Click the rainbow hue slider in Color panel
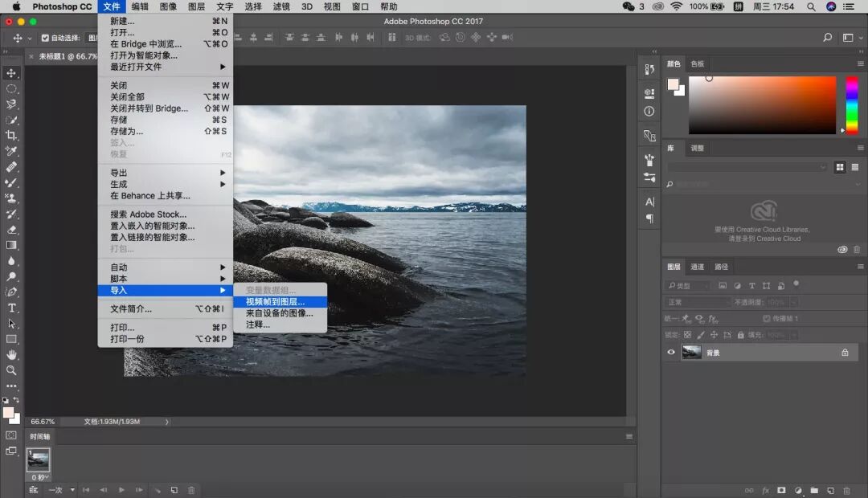 pyautogui.click(x=851, y=104)
